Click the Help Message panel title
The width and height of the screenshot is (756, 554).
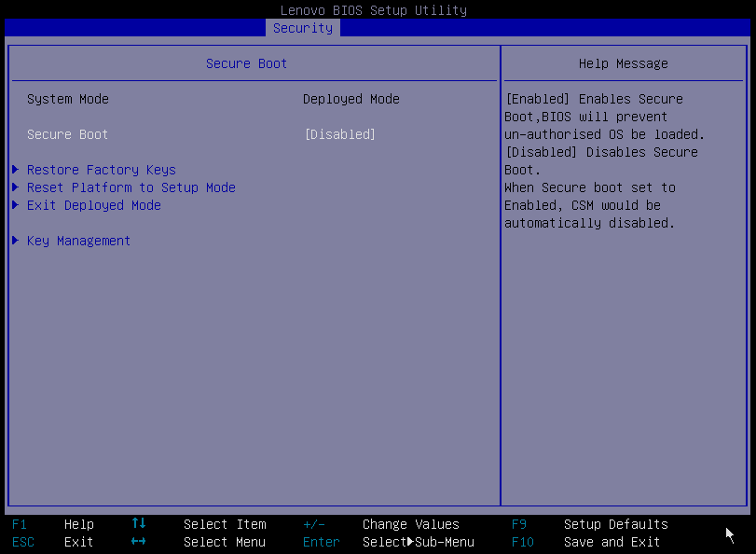pyautogui.click(x=623, y=63)
